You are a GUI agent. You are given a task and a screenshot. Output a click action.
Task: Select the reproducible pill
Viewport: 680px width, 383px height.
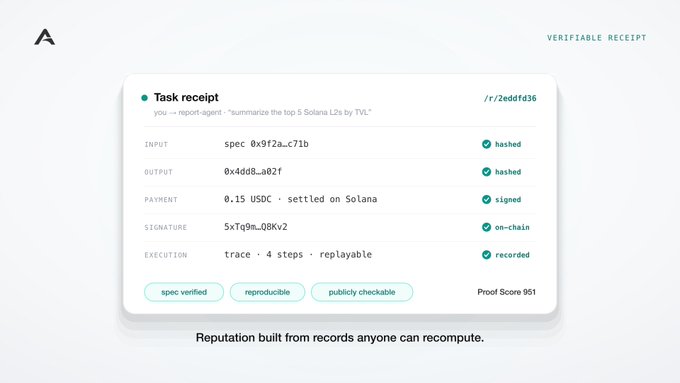(267, 292)
